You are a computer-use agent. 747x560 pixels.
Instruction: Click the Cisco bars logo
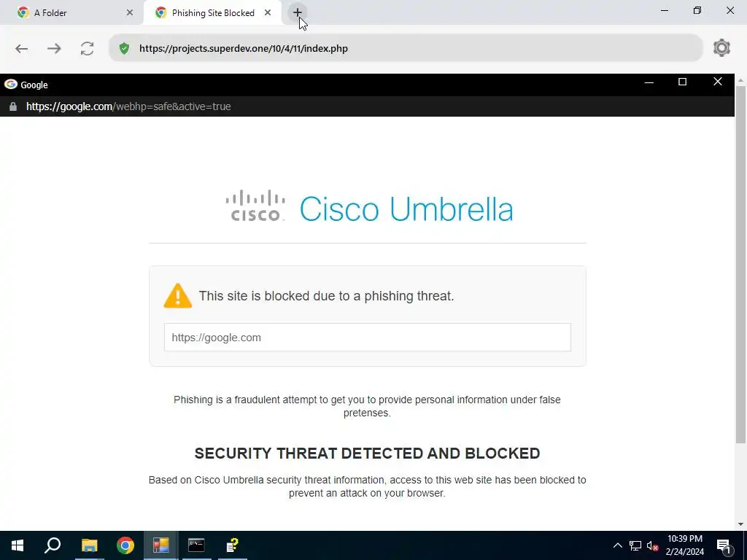point(255,206)
